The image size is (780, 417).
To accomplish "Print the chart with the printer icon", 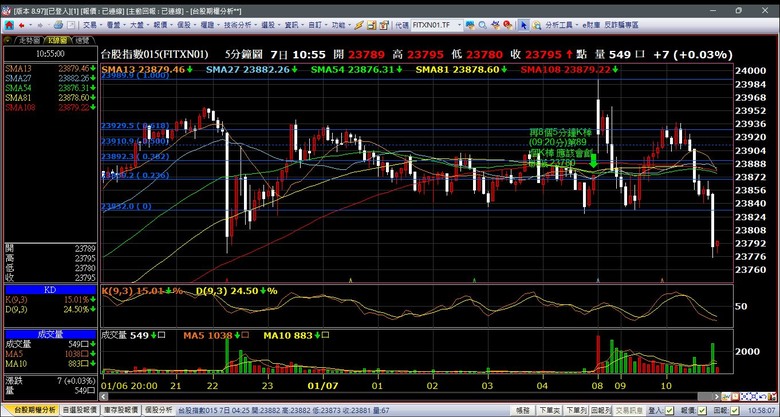I will pyautogui.click(x=59, y=25).
